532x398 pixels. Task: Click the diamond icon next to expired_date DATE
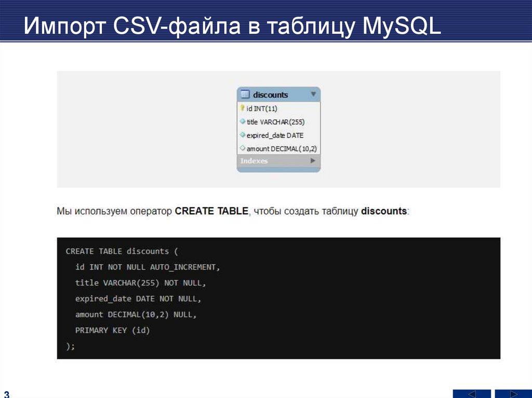click(243, 135)
